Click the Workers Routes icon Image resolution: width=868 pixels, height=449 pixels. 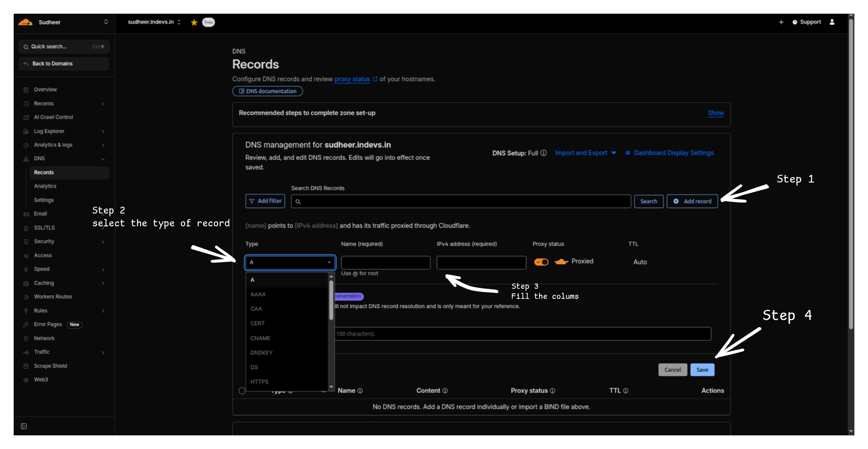26,297
